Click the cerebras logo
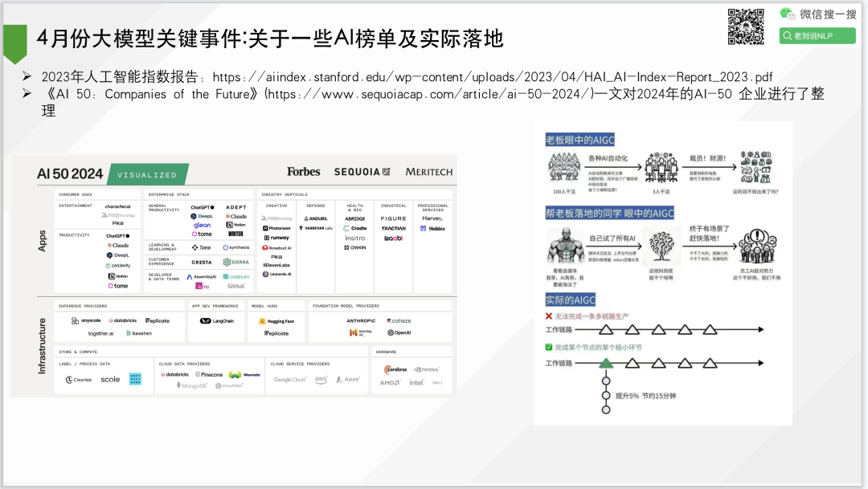The width and height of the screenshot is (868, 489). 395,369
